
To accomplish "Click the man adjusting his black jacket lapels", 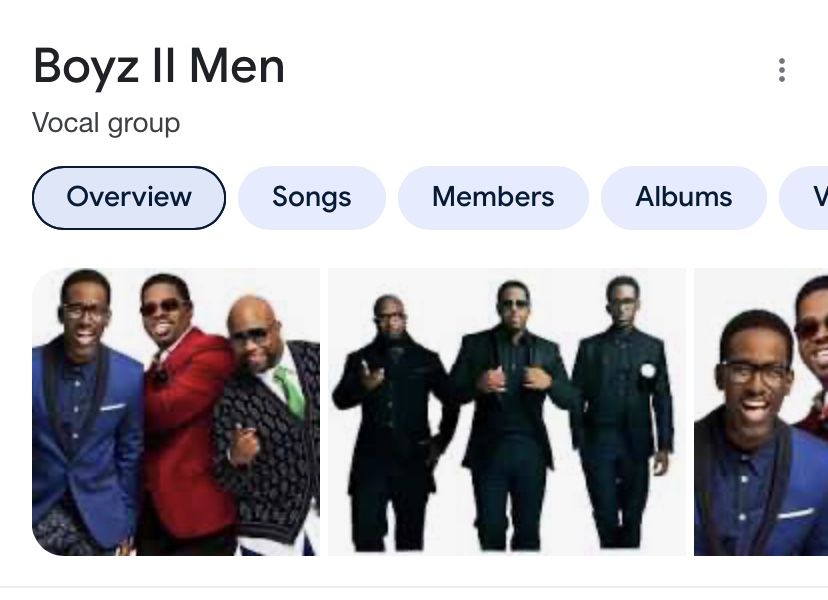I will pyautogui.click(x=510, y=417).
